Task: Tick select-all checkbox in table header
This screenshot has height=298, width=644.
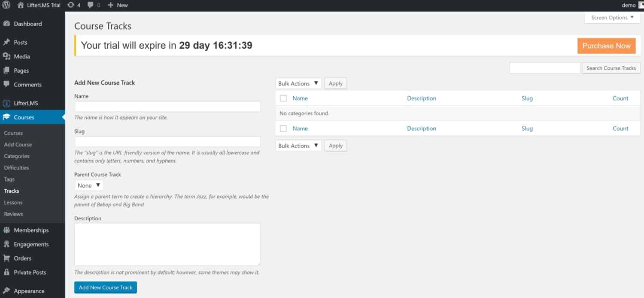Action: (283, 98)
